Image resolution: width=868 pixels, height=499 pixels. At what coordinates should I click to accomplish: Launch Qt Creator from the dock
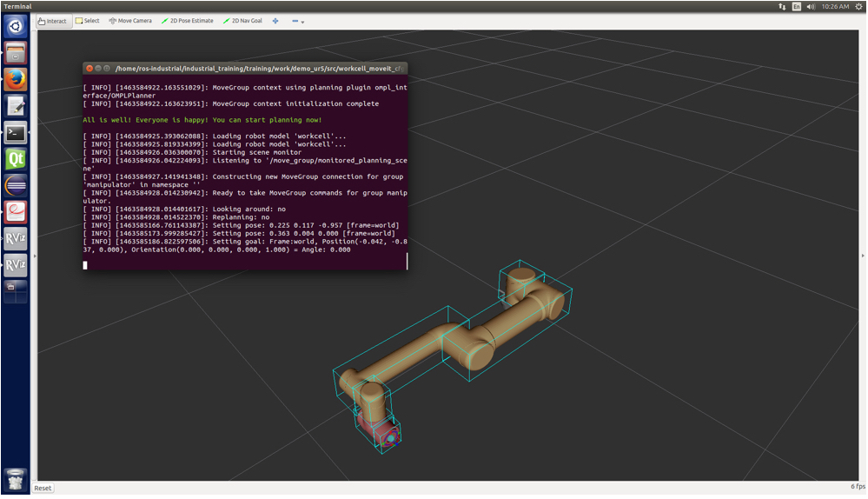point(16,159)
